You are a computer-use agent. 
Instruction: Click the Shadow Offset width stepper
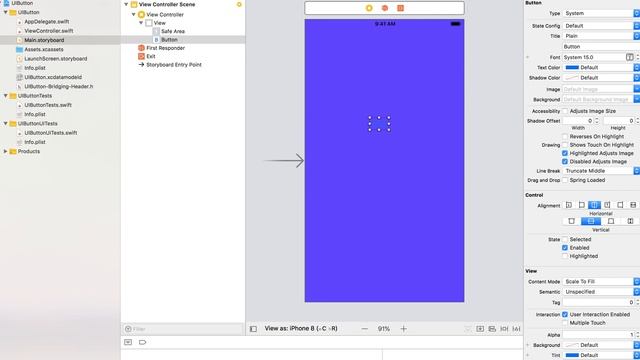(597, 121)
